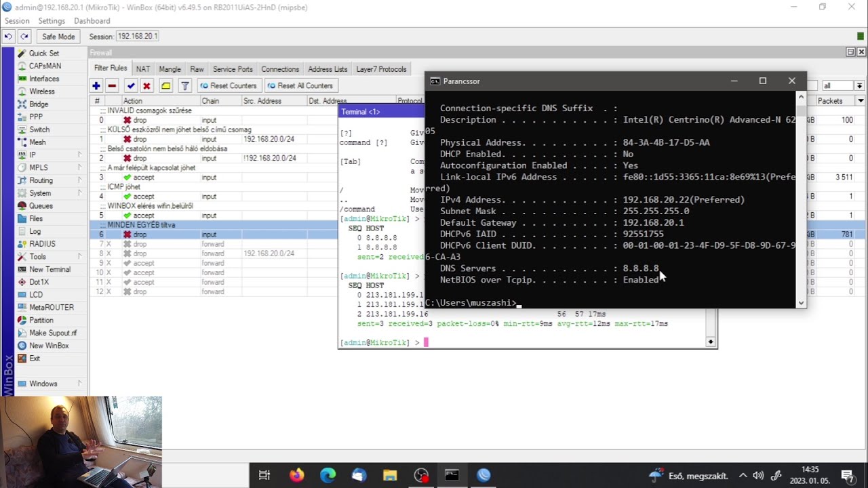Click the Reset Counters button
Viewport: 868px width, 488px height.
coord(229,86)
